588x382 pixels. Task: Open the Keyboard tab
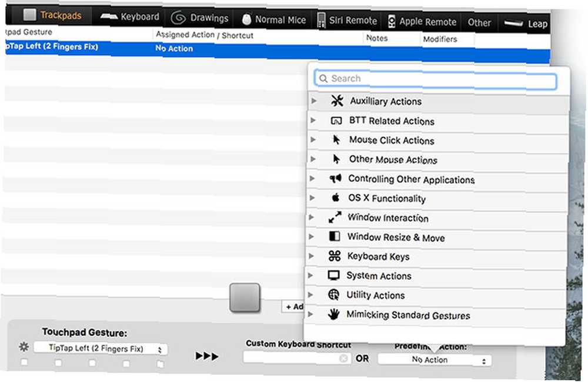pyautogui.click(x=130, y=16)
